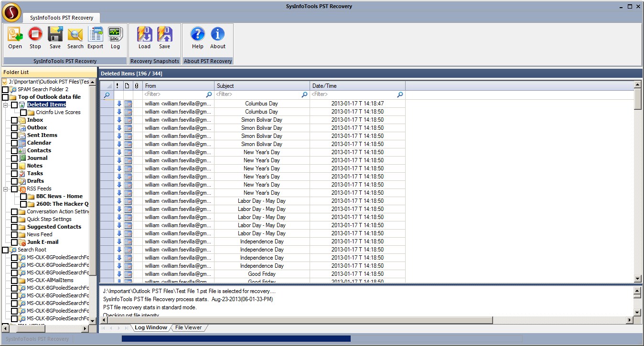Click the recovery progress bar
The height and width of the screenshot is (346, 644).
[321, 339]
